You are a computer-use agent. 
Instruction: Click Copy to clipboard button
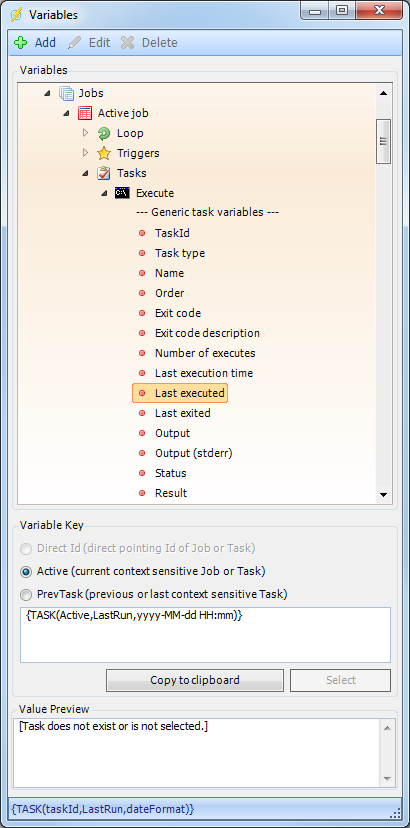point(195,680)
